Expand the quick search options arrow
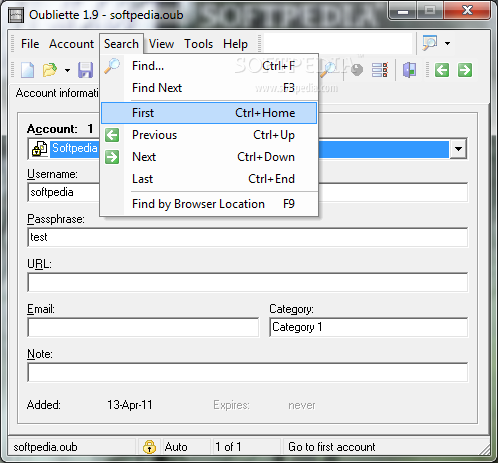This screenshot has width=498, height=463. pyautogui.click(x=447, y=43)
